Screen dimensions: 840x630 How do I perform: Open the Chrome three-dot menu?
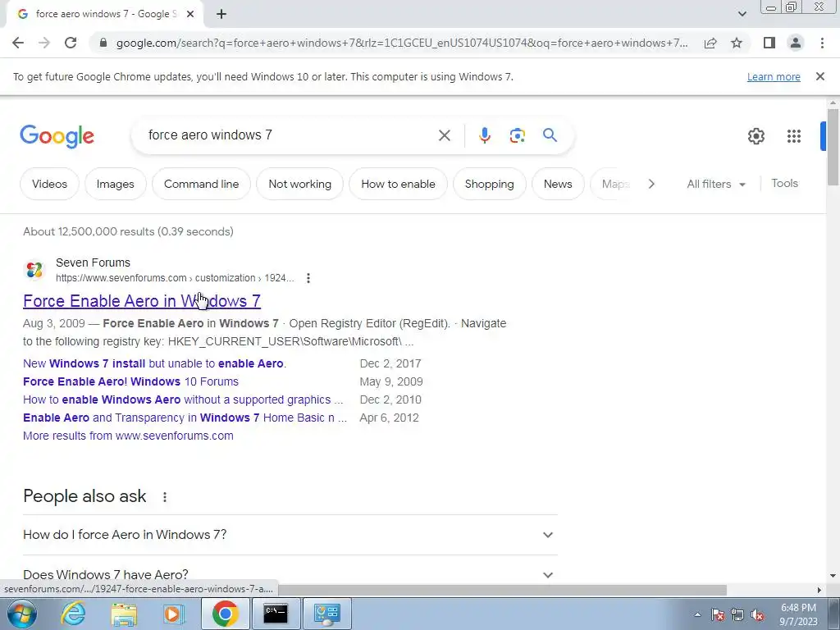(822, 43)
